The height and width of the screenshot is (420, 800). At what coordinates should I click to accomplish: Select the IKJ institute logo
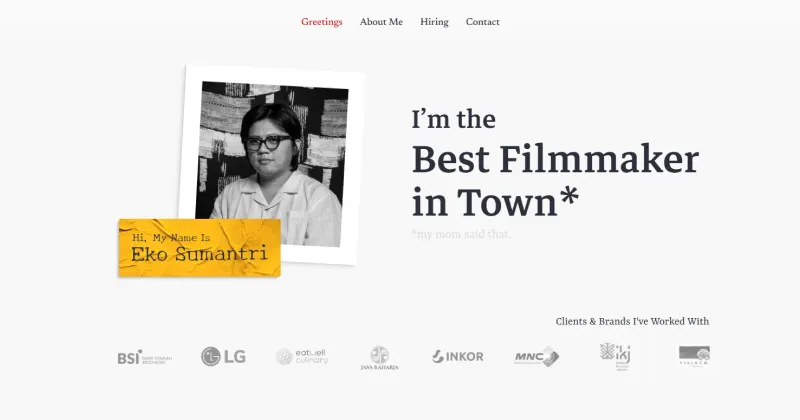pos(614,356)
